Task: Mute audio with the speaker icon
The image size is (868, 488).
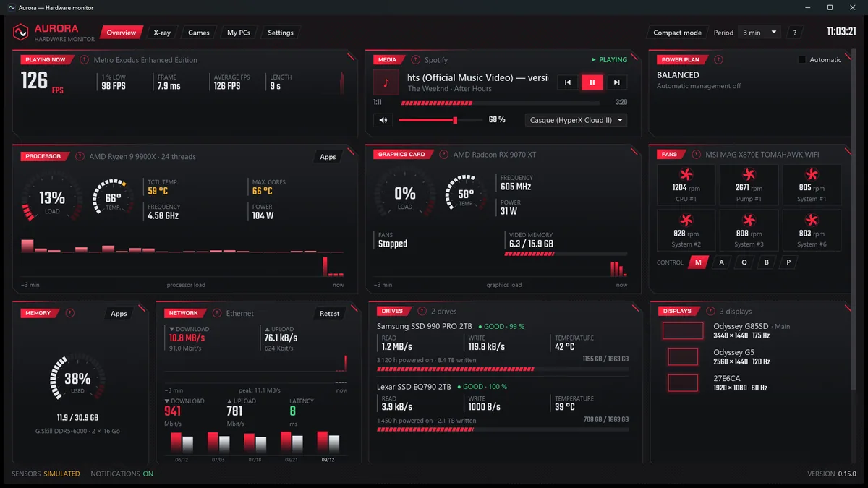Action: click(383, 120)
